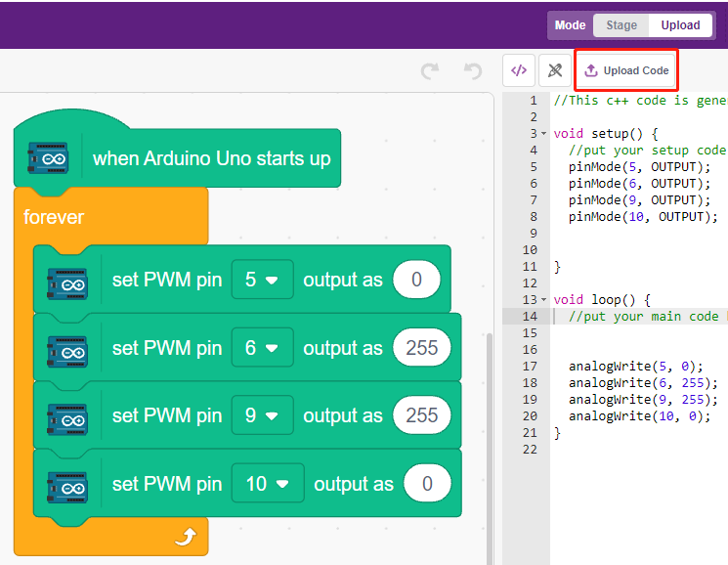Click the undo arrow icon

click(x=473, y=71)
